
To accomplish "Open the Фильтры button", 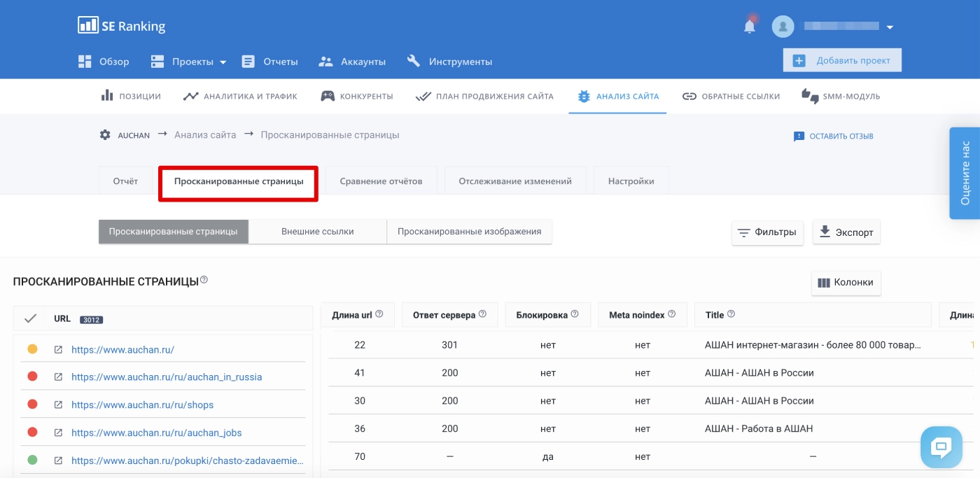I will tap(767, 232).
